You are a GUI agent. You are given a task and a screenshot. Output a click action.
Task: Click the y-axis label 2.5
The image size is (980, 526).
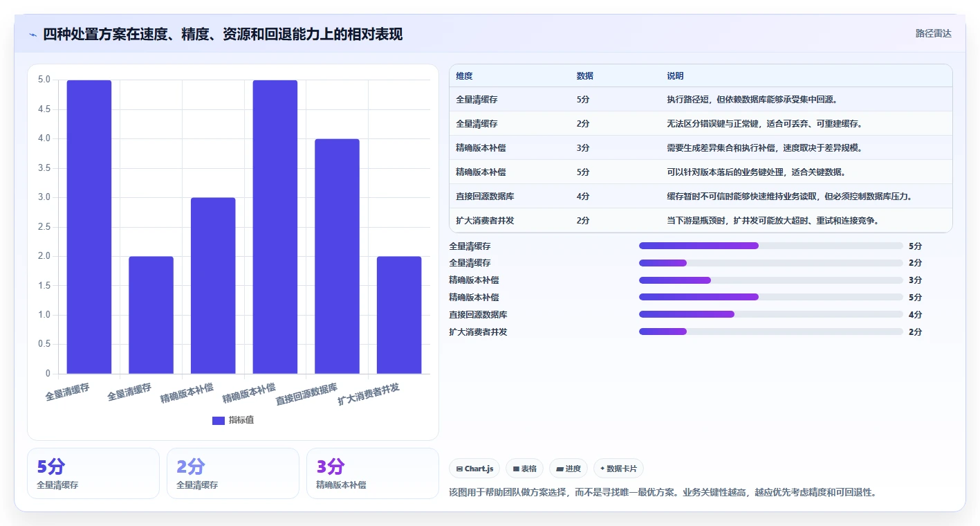[44, 227]
